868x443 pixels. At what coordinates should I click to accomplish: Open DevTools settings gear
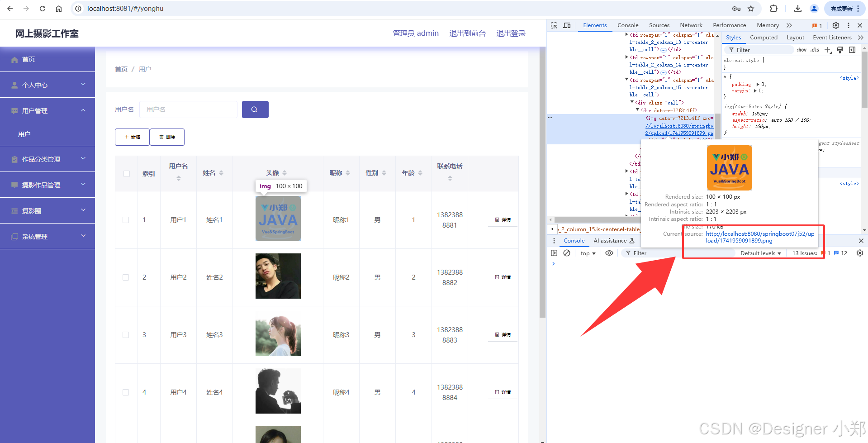[835, 25]
